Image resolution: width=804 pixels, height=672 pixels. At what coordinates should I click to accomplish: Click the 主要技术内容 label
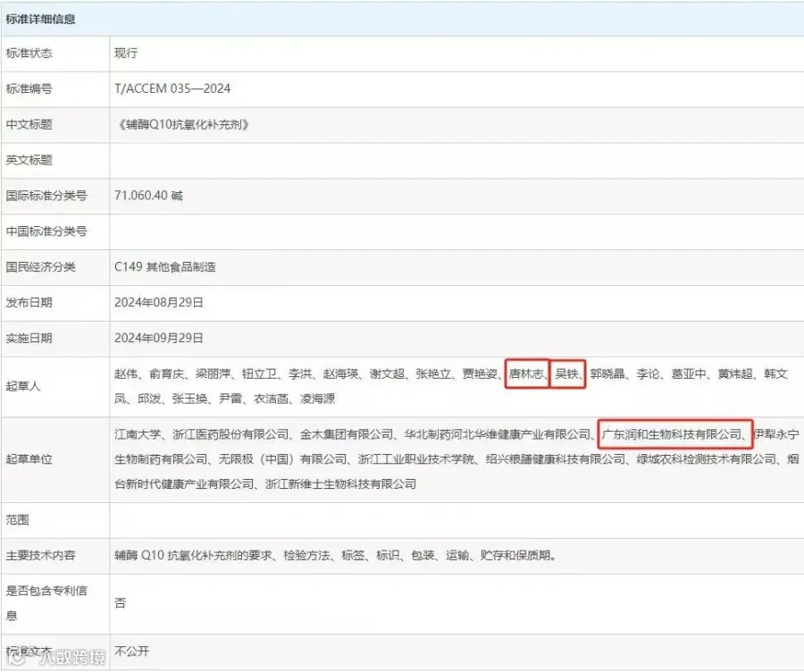(40, 556)
